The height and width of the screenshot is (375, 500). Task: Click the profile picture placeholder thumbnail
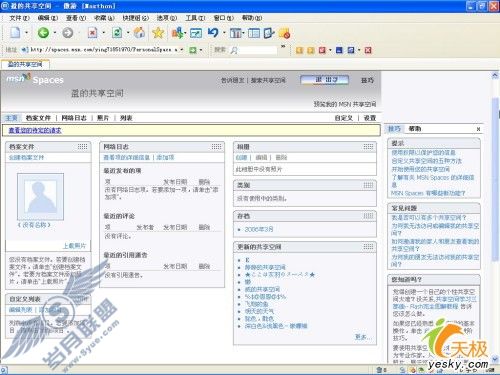[x=40, y=196]
